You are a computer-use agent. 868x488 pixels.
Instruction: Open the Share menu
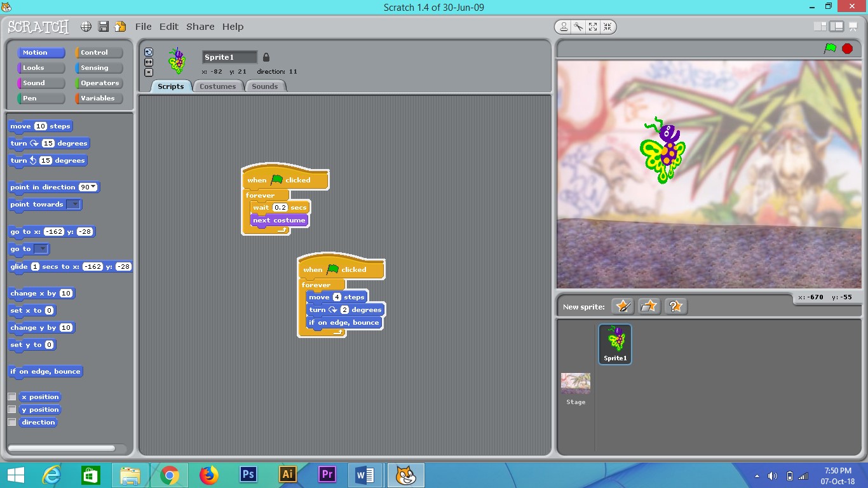(200, 27)
